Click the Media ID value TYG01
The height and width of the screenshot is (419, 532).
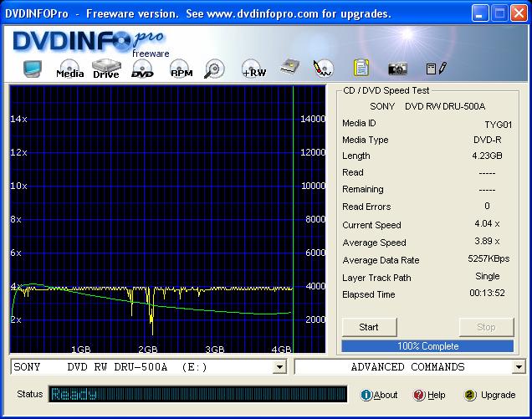(x=498, y=125)
